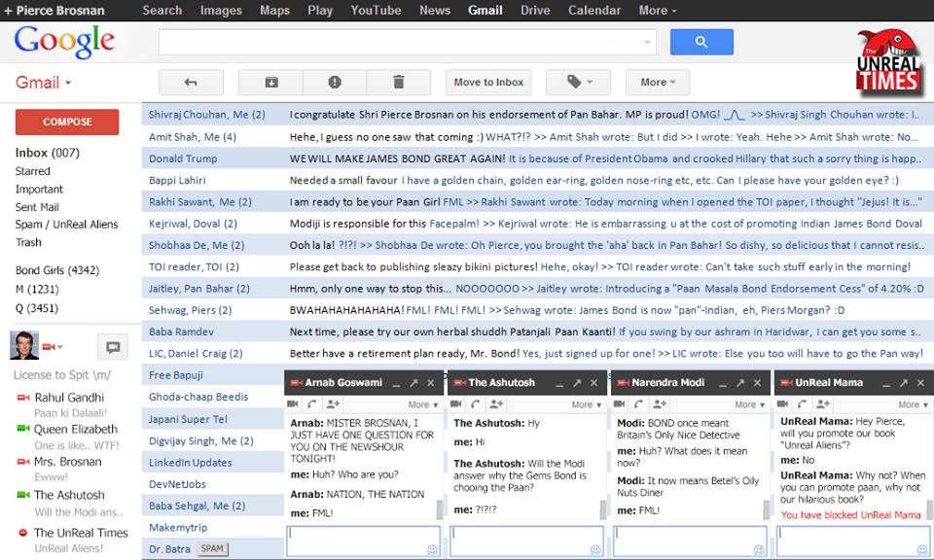934x560 pixels.
Task: Open Search in the top navigation bar
Action: tap(162, 10)
